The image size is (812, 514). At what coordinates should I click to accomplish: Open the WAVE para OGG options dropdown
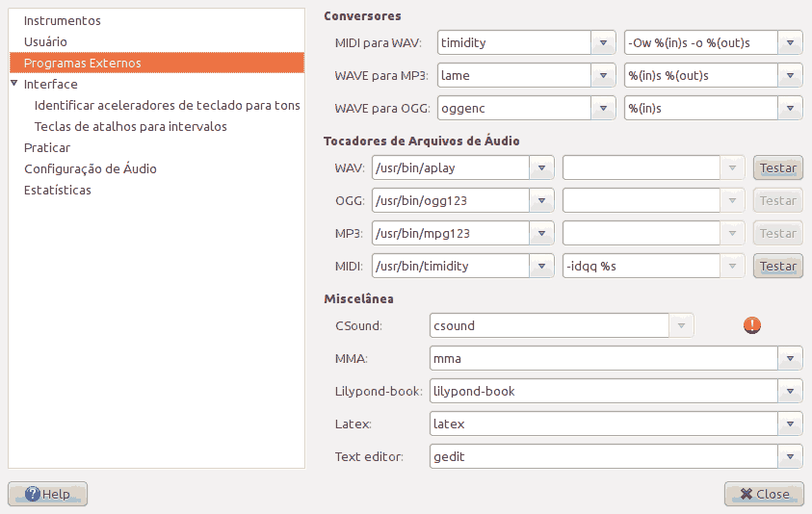(791, 108)
